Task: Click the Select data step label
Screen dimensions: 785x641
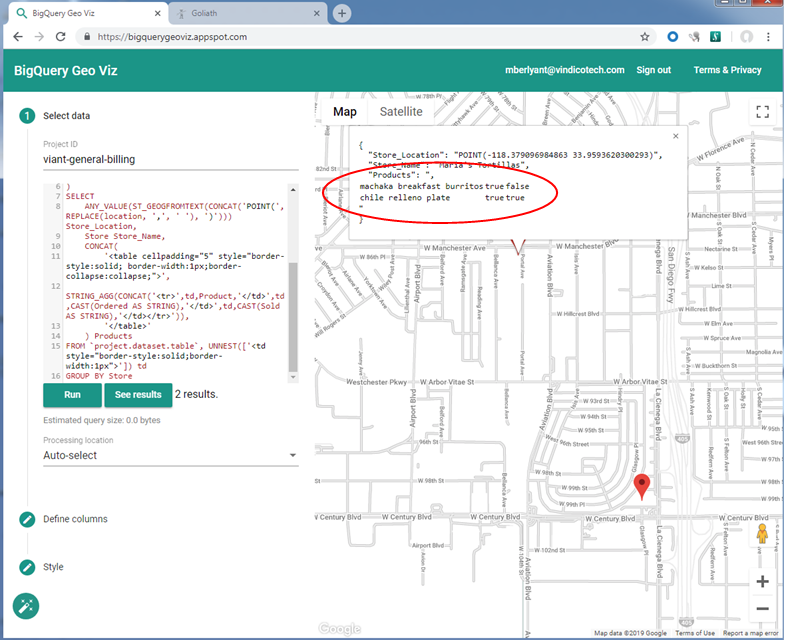Action: click(x=67, y=116)
